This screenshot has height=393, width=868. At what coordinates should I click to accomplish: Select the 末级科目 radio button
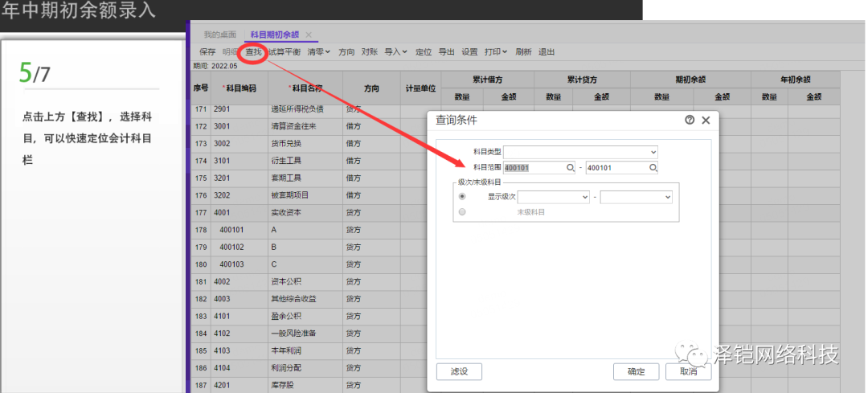pyautogui.click(x=461, y=212)
